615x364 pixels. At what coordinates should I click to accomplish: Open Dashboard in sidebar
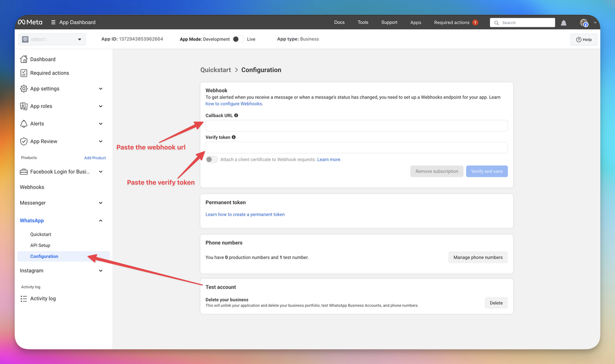coord(43,60)
